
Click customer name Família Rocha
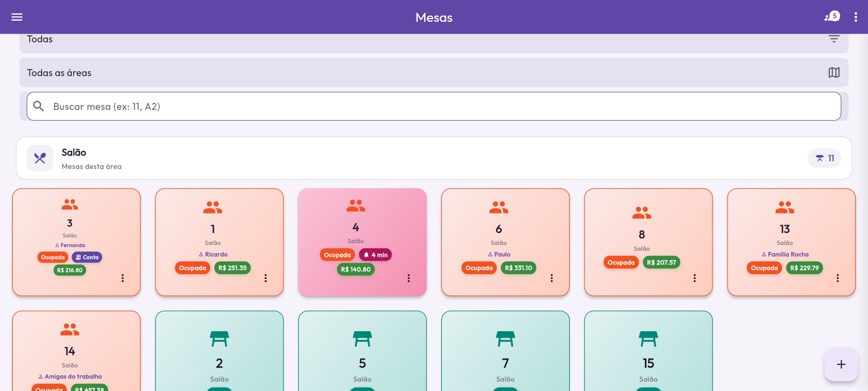point(788,254)
